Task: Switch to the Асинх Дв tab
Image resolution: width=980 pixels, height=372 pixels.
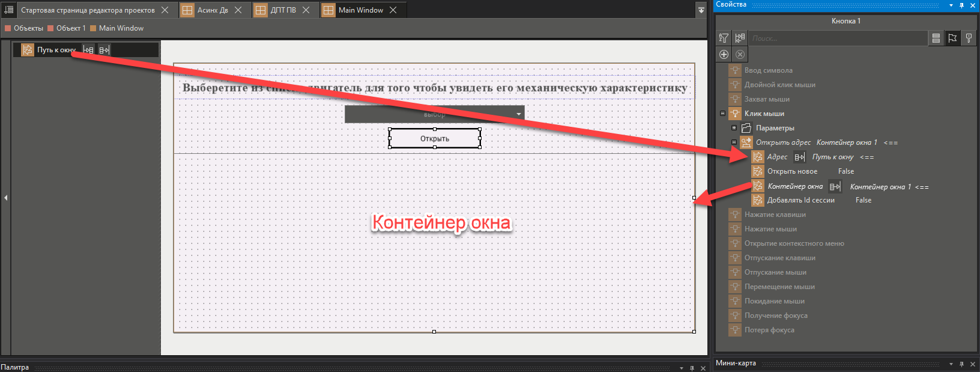Action: [213, 10]
